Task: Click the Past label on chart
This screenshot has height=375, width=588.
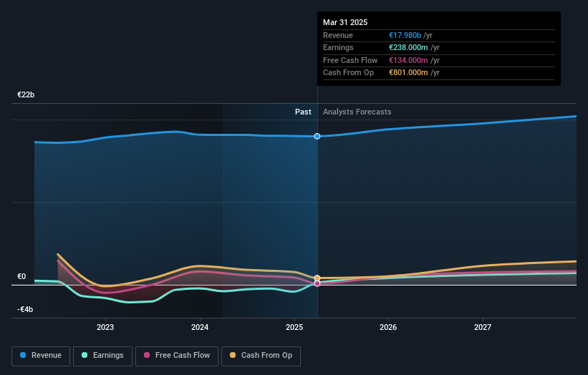Action: [303, 112]
